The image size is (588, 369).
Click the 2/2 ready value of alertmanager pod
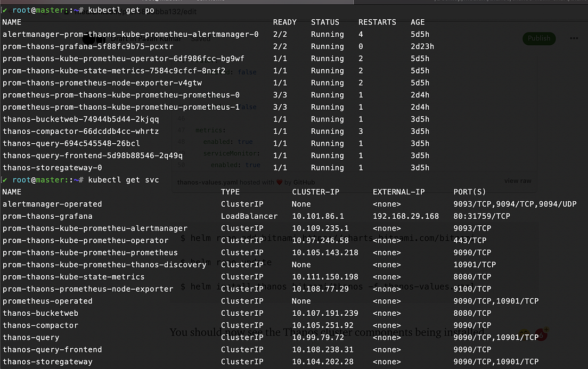click(x=280, y=34)
